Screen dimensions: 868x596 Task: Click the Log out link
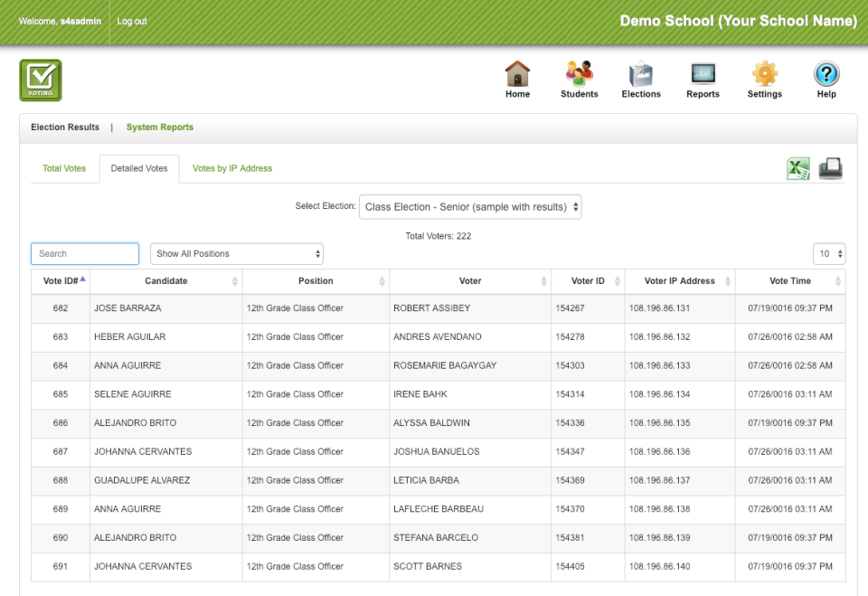[132, 21]
